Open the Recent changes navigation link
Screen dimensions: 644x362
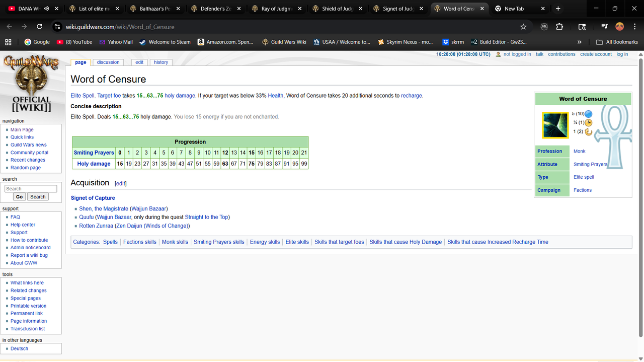click(x=28, y=160)
